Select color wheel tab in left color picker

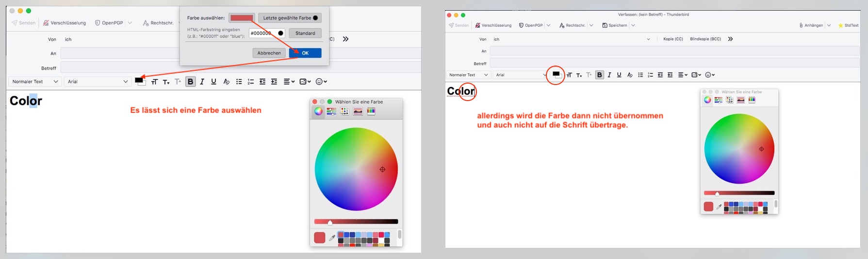click(x=318, y=111)
